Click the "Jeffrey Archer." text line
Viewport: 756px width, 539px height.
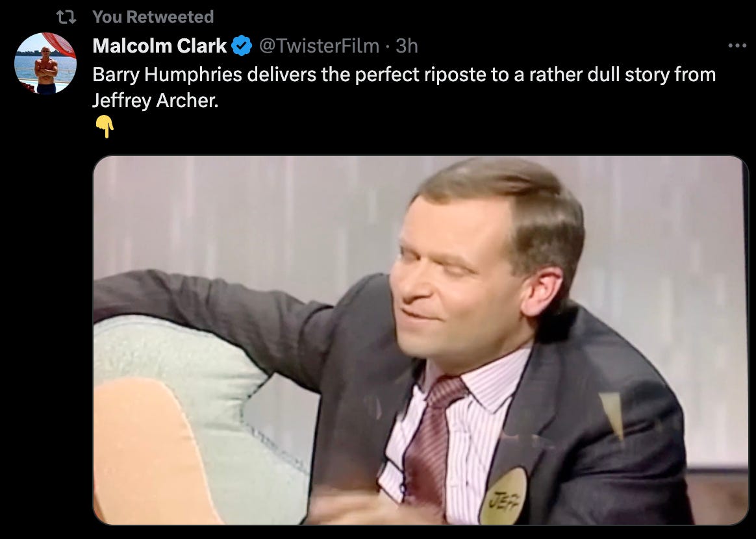(x=155, y=100)
